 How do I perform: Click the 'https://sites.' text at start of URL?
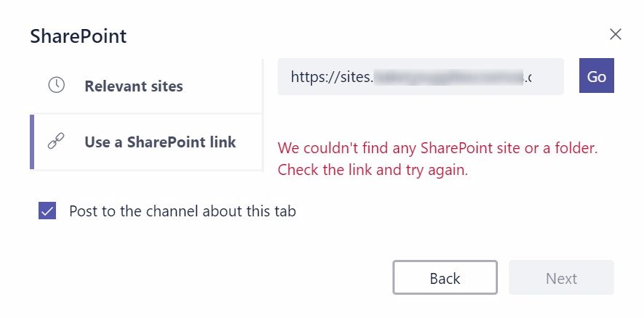coord(331,77)
